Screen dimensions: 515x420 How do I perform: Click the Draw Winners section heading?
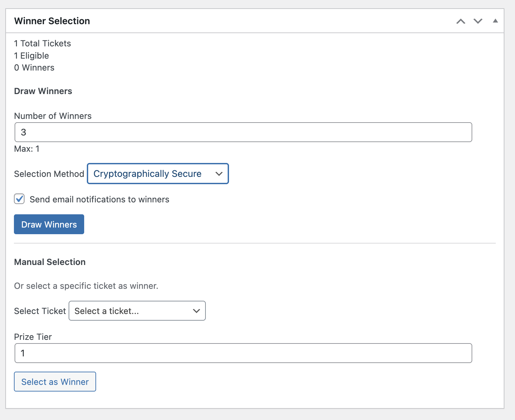(x=43, y=91)
